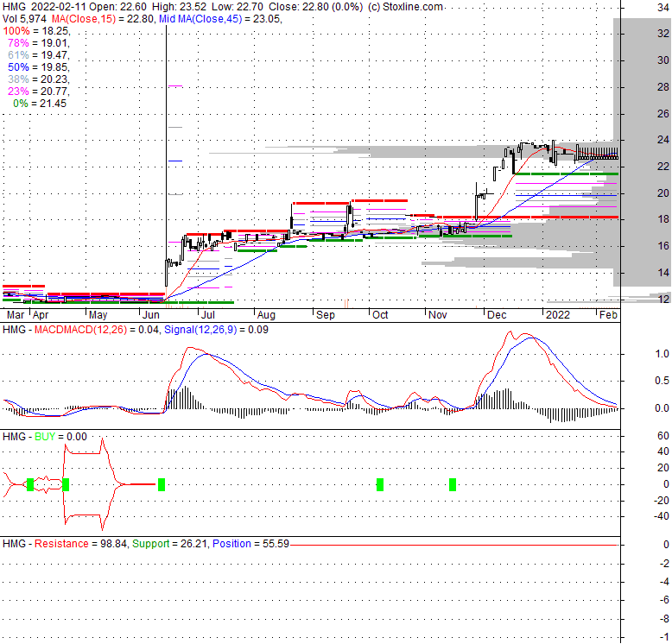Click the 12 price axis label
This screenshot has height=644, width=672.
664,299
